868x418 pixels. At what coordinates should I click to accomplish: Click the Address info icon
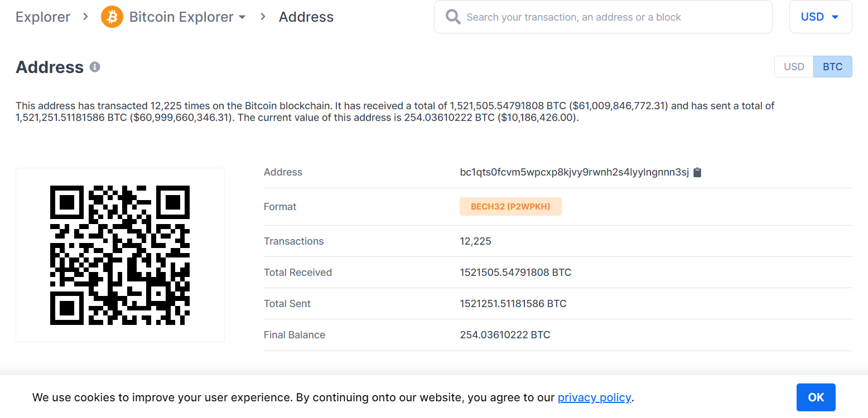pyautogui.click(x=95, y=67)
